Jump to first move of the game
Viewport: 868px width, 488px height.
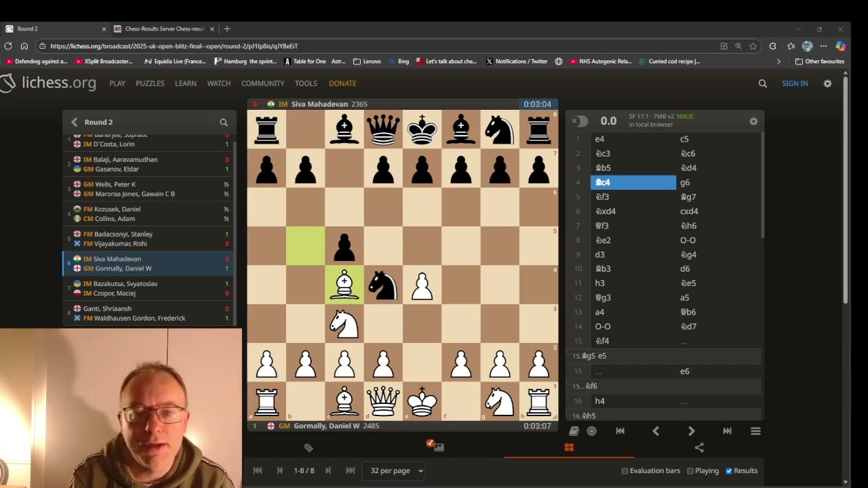(x=620, y=431)
